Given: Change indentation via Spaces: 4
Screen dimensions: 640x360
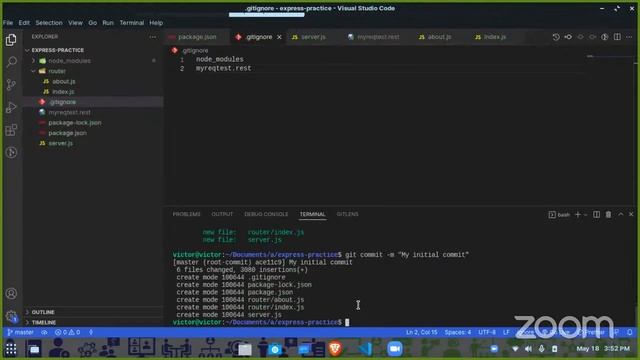Looking at the screenshot, I should point(458,332).
